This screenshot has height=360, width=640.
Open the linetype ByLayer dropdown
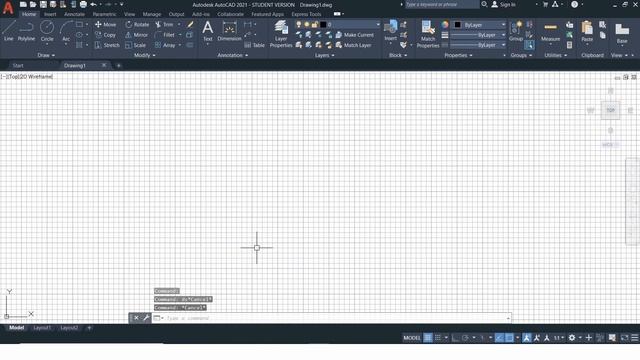click(x=478, y=45)
